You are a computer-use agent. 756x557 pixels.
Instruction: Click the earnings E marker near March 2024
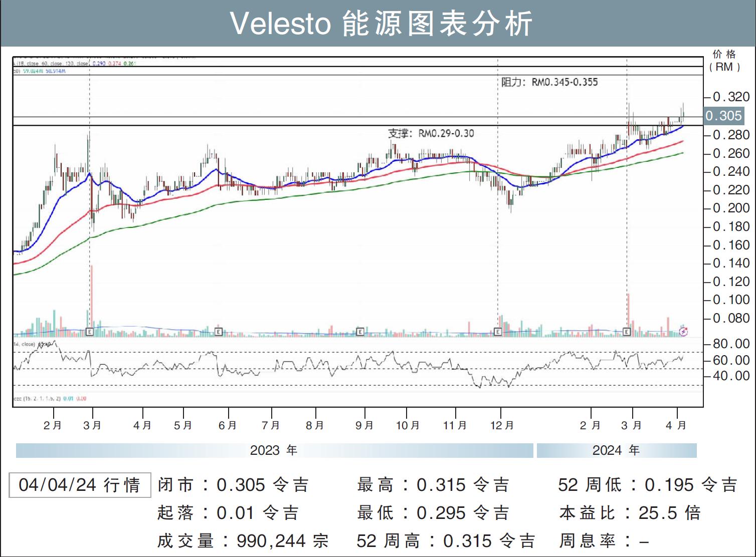[627, 332]
